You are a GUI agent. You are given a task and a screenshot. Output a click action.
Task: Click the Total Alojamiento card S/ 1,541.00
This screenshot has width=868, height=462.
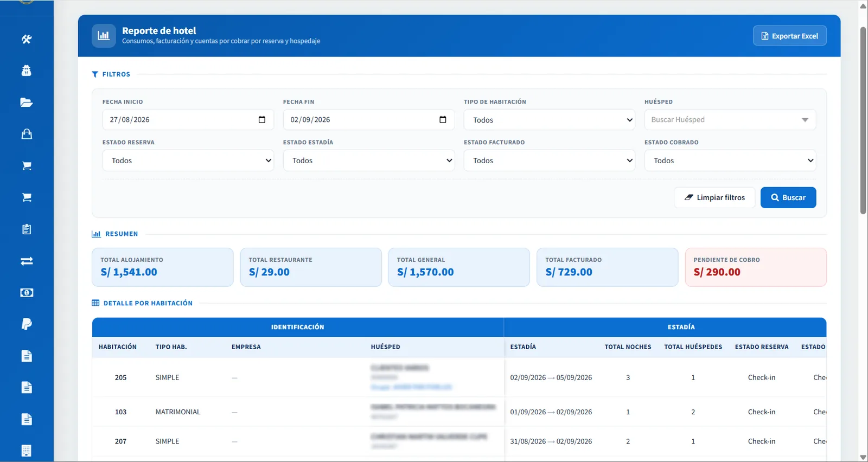(163, 267)
